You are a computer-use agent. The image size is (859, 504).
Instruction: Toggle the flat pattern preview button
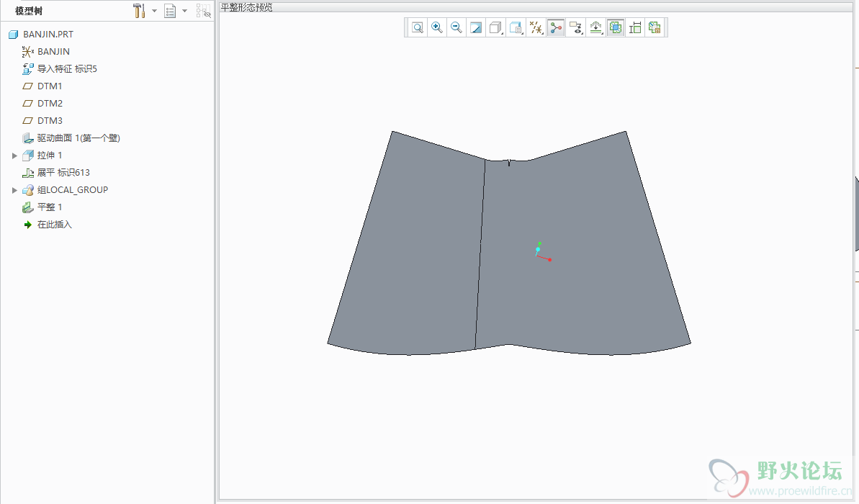(615, 28)
